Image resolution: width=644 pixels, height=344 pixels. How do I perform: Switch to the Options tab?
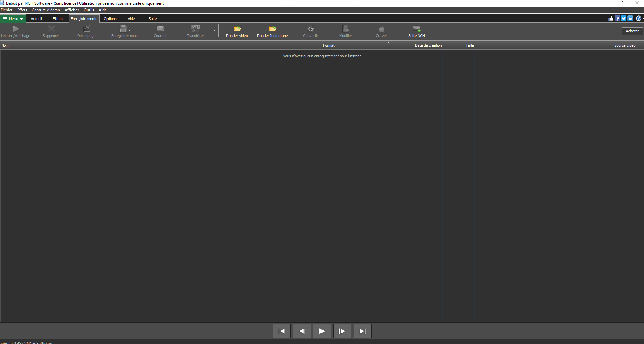coord(110,19)
